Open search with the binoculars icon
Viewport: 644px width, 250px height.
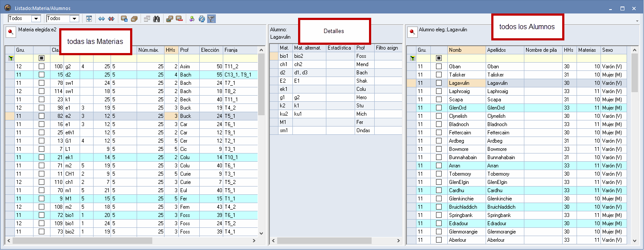click(157, 19)
